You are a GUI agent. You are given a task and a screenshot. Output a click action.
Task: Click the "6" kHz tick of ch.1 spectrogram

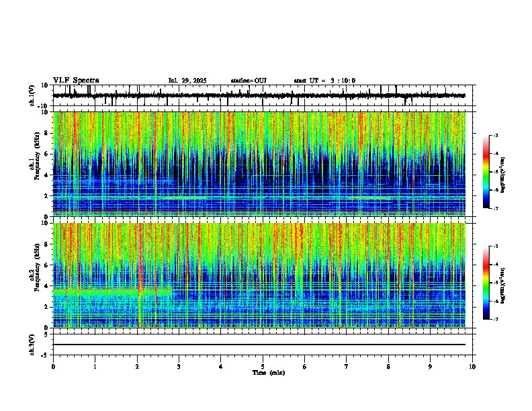coord(47,154)
